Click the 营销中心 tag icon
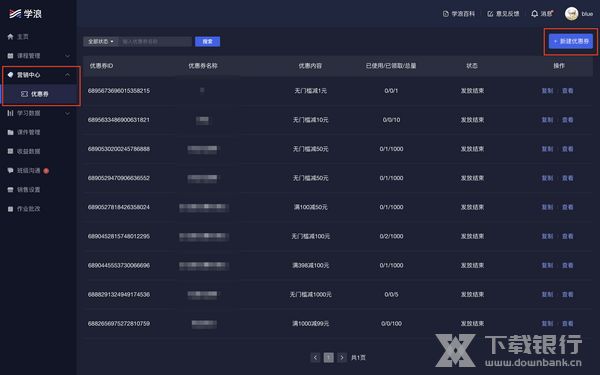600x375 pixels. coord(10,75)
